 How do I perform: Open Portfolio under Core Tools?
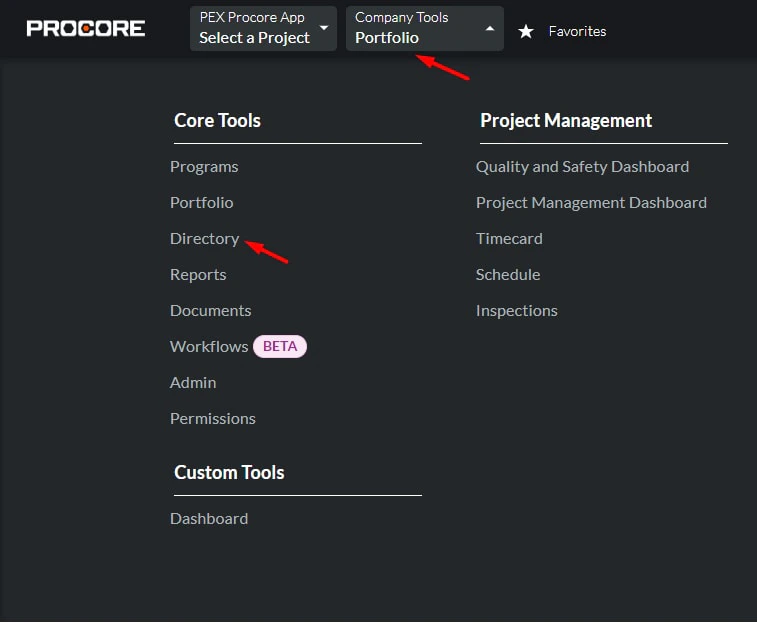(202, 203)
